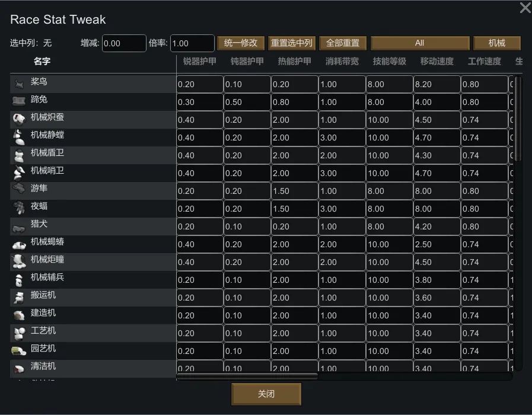Select the 夜蝠 row icon
Screen dimensions: 532x415
coord(18,207)
